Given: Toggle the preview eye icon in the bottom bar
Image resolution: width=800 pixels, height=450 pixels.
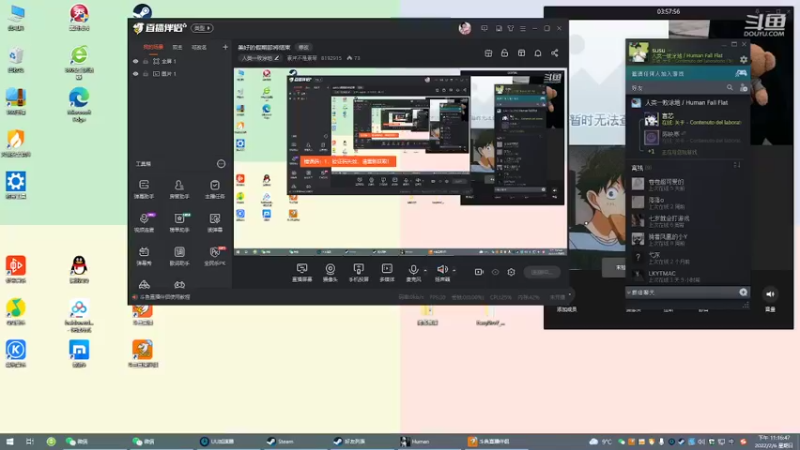Looking at the screenshot, I should click(495, 272).
